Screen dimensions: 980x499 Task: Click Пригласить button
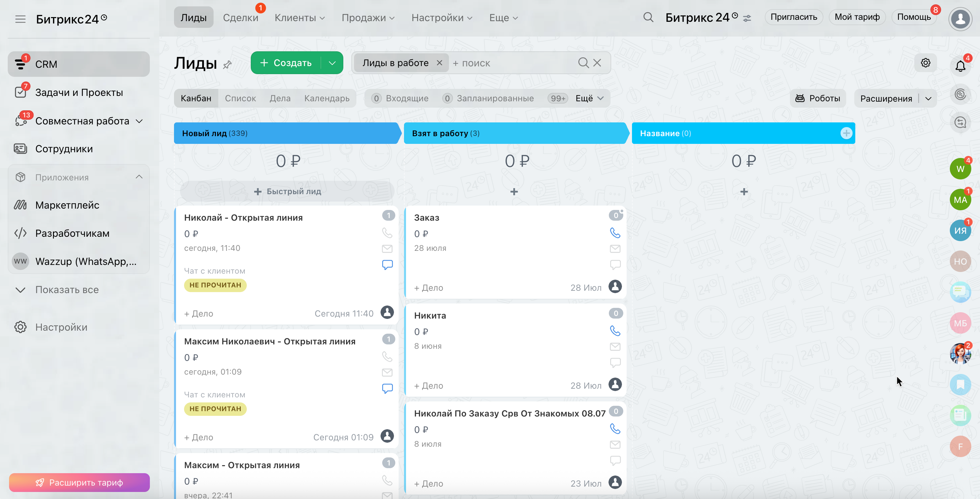794,17
